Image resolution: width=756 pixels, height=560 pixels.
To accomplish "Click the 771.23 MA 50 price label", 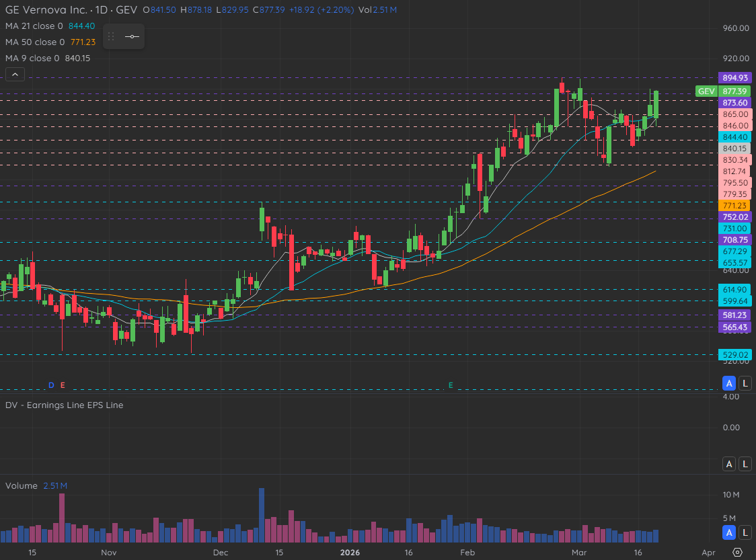I will [734, 206].
